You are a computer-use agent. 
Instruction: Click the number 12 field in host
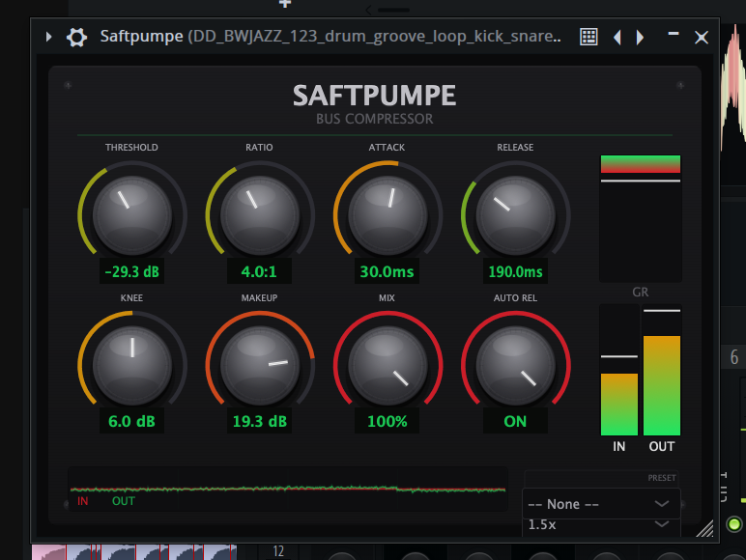tap(278, 551)
